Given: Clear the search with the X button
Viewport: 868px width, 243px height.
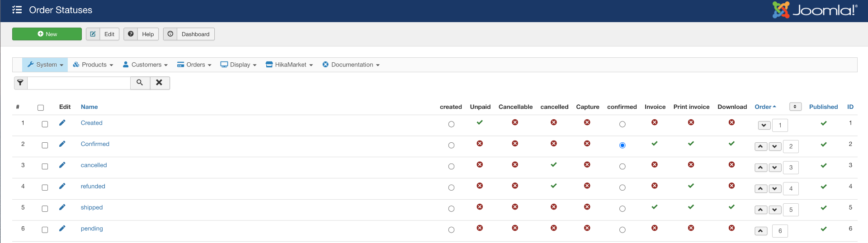Looking at the screenshot, I should coord(159,83).
